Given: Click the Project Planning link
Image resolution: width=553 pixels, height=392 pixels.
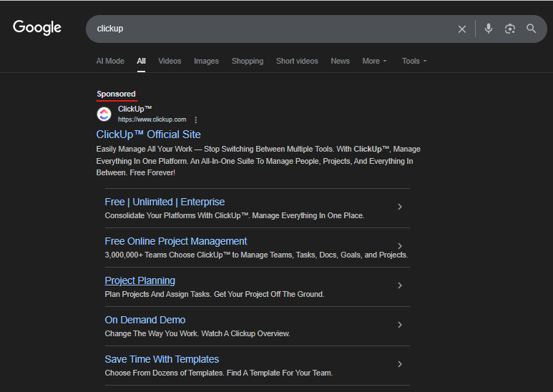Looking at the screenshot, I should click(140, 280).
